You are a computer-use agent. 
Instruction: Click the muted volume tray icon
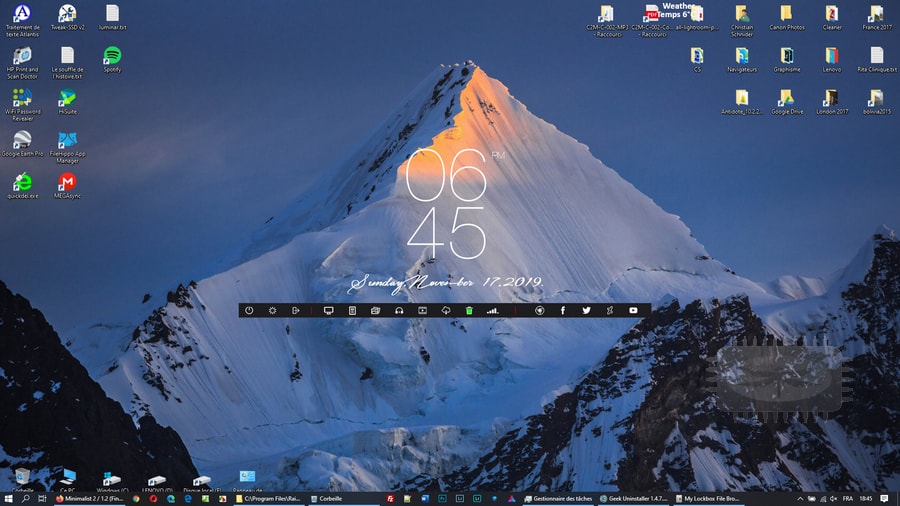click(x=833, y=499)
